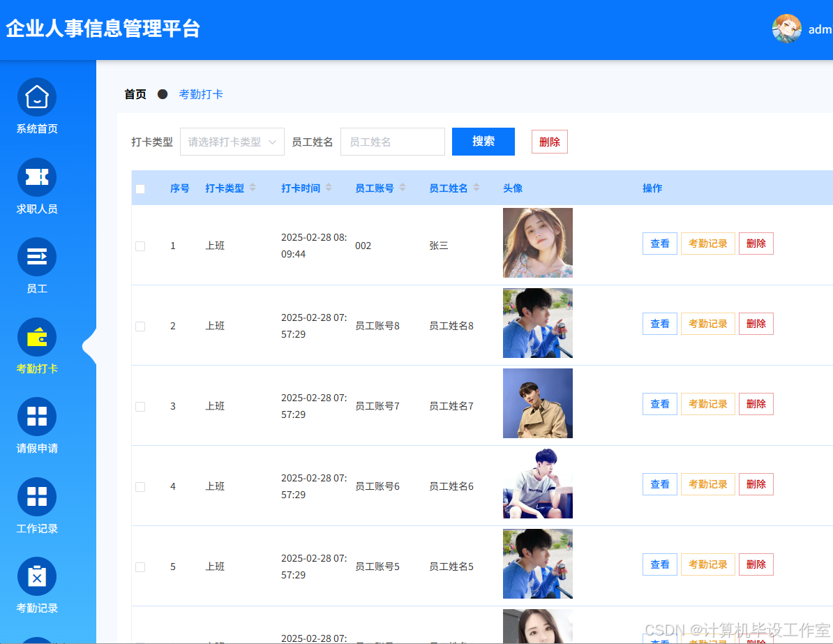Go to 系统首页 menu label
The image size is (833, 644).
pyautogui.click(x=37, y=128)
